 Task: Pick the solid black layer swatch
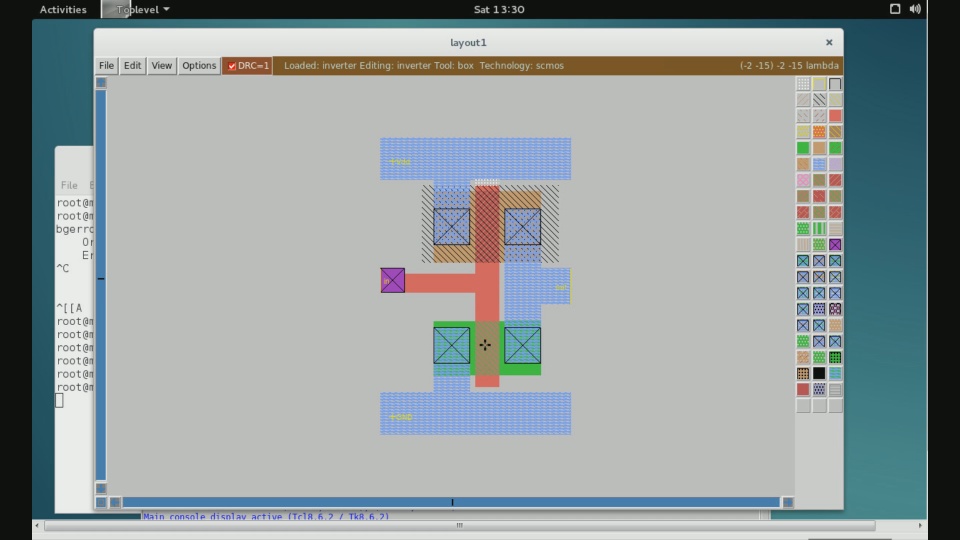click(819, 373)
